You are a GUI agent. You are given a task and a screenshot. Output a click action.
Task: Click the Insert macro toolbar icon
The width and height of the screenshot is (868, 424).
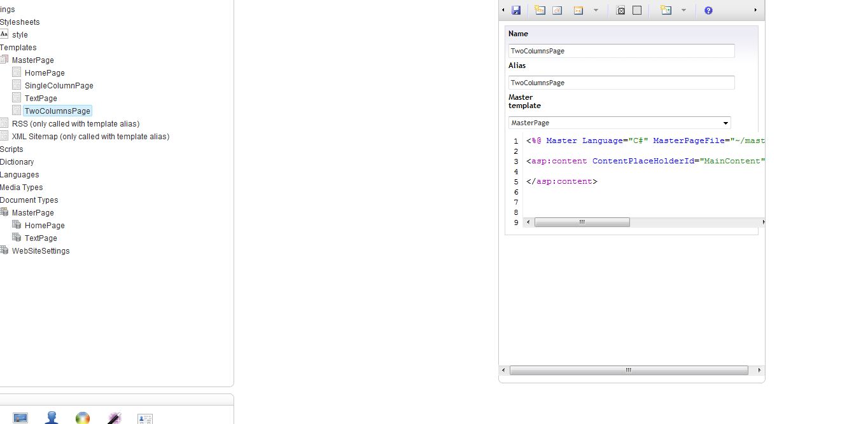[578, 10]
